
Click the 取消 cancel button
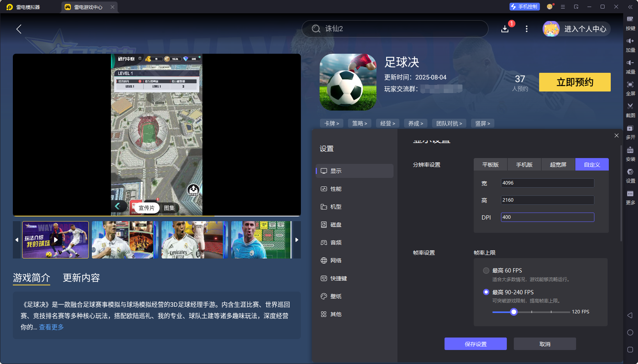click(x=545, y=344)
